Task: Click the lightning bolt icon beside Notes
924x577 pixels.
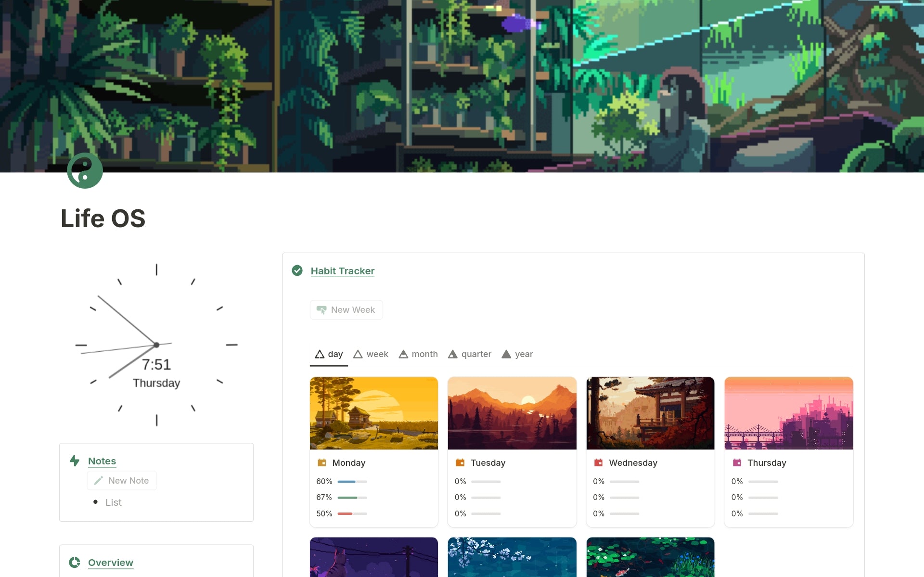Action: (75, 461)
